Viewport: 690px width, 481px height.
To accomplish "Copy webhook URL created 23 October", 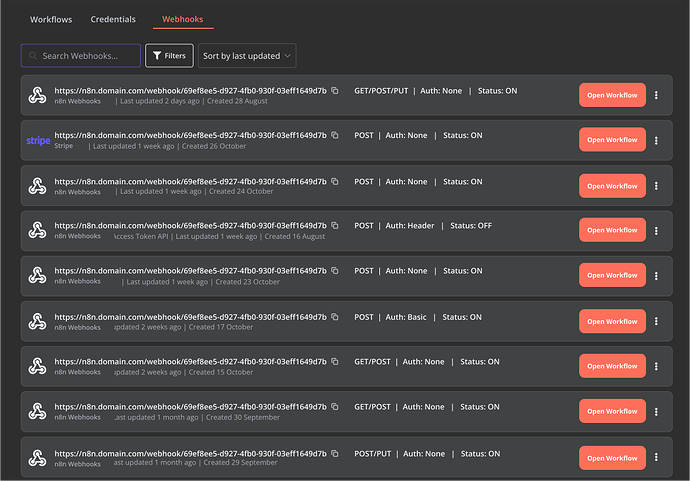I will (x=335, y=271).
